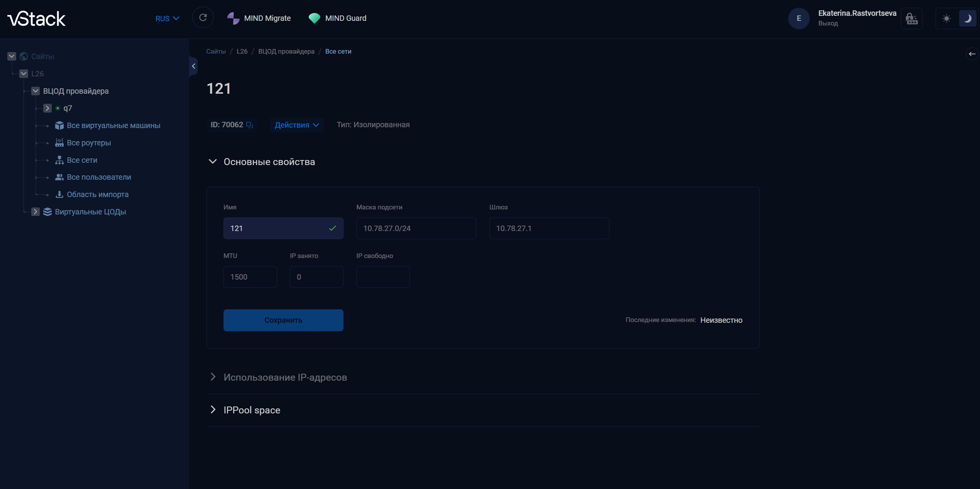Viewport: 980px width, 489px height.
Task: Open the Действия dropdown menu
Action: (296, 125)
